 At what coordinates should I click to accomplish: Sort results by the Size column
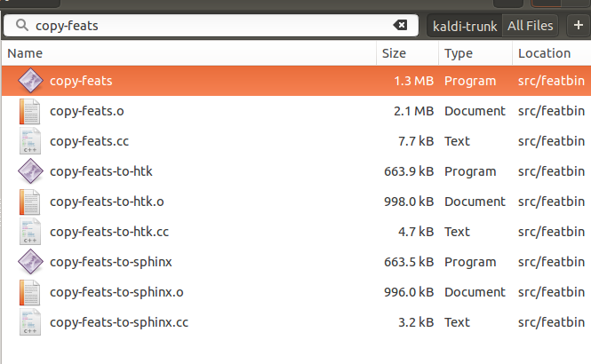pos(407,53)
